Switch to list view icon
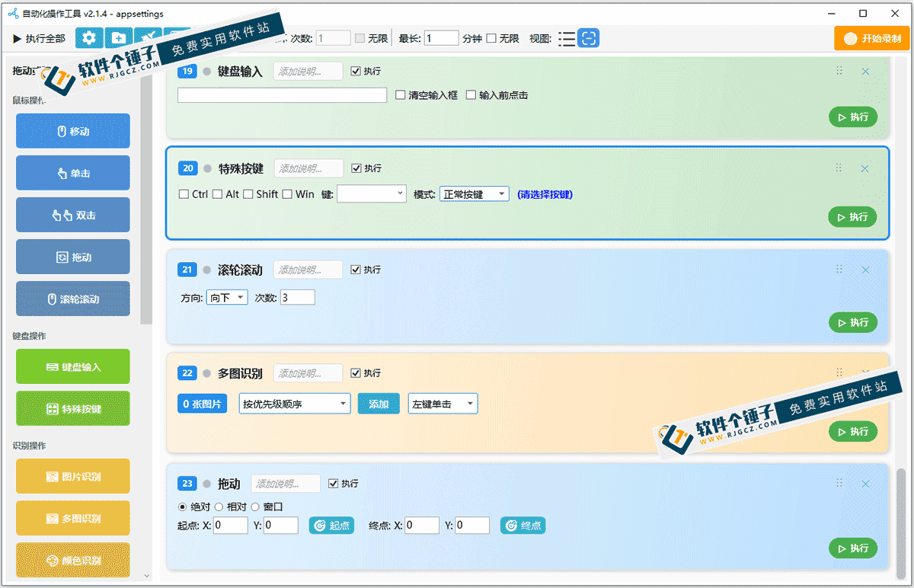Image resolution: width=914 pixels, height=588 pixels. 567,39
